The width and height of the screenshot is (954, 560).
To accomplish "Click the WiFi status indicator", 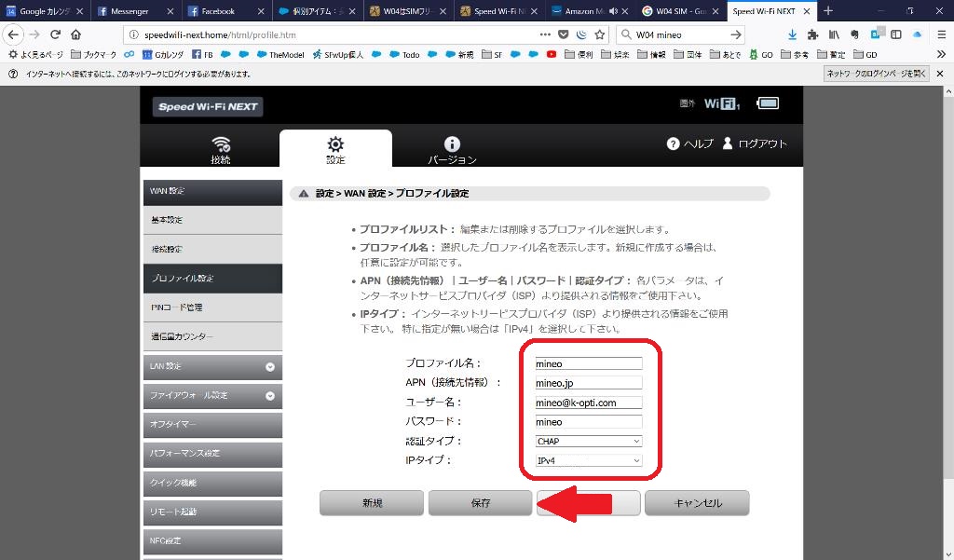I will tap(722, 103).
